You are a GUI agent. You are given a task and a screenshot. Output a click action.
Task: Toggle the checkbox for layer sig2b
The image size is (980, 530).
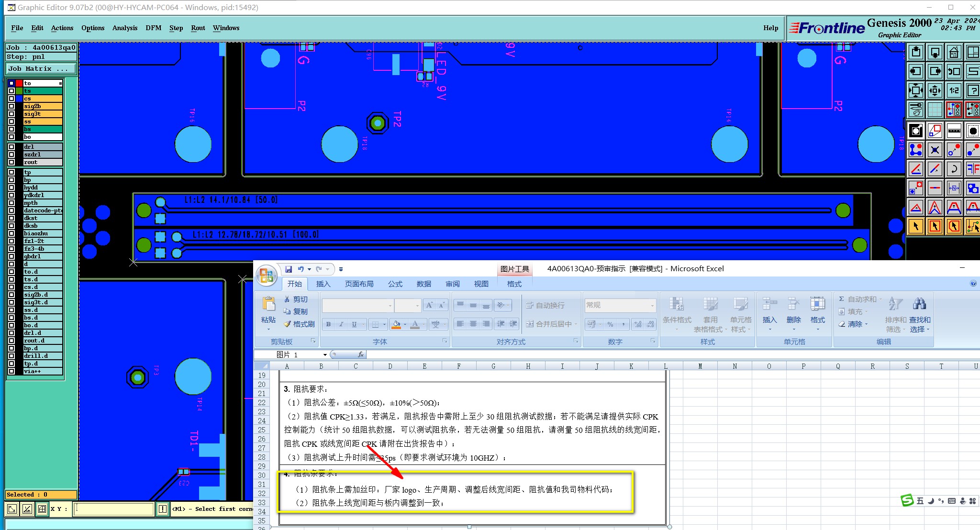point(11,106)
